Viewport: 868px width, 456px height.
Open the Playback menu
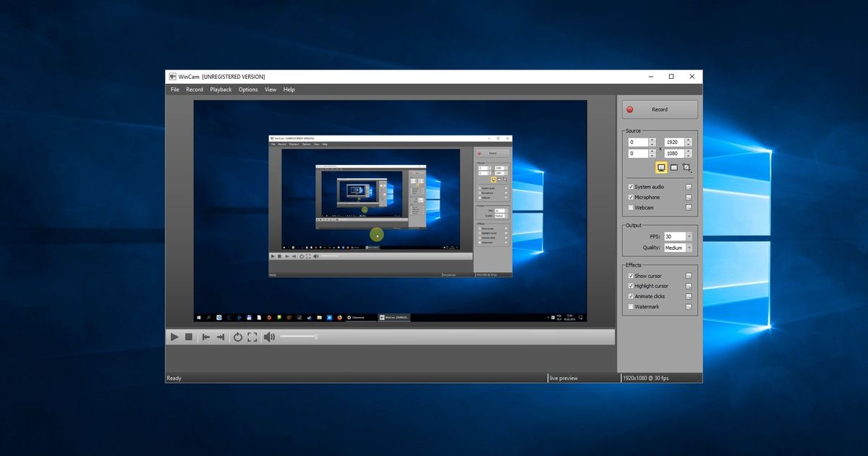(x=220, y=89)
